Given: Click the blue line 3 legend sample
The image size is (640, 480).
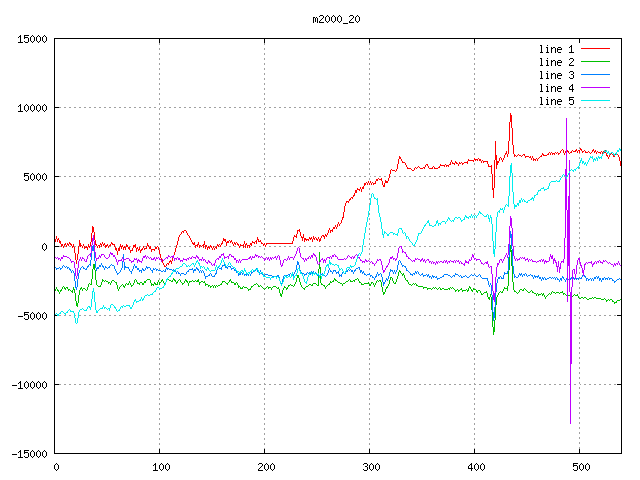Looking at the screenshot, I should [595, 75].
